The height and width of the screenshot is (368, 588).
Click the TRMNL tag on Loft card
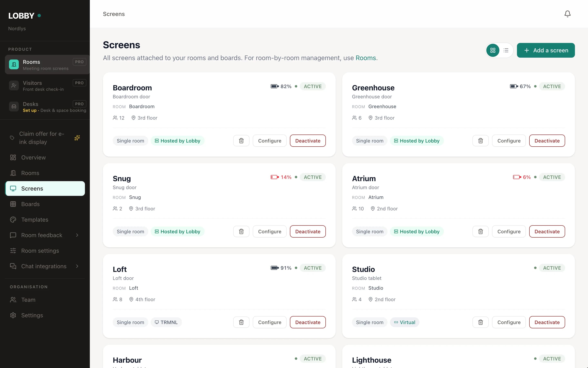click(166, 322)
